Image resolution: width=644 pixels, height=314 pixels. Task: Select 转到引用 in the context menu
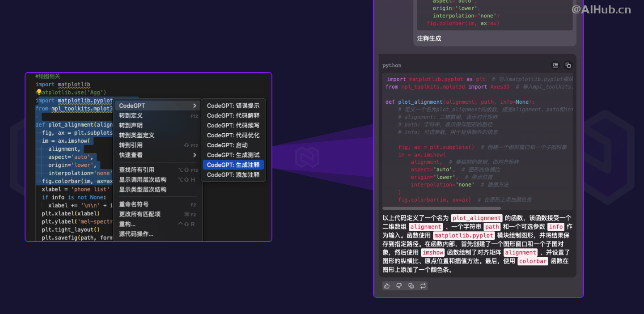[x=158, y=145]
